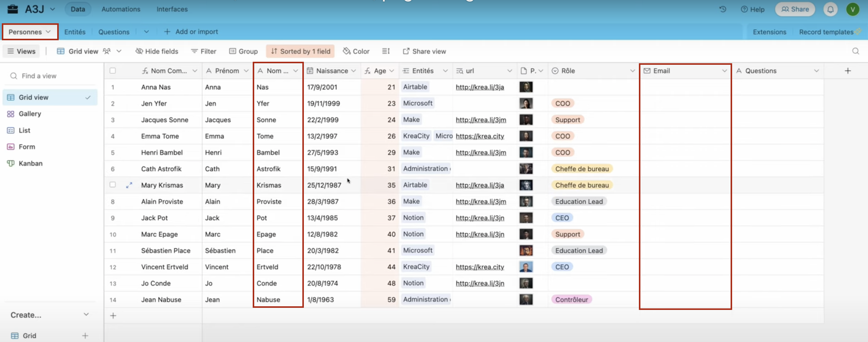The width and height of the screenshot is (868, 342).
Task: Open the Color options
Action: click(x=356, y=51)
